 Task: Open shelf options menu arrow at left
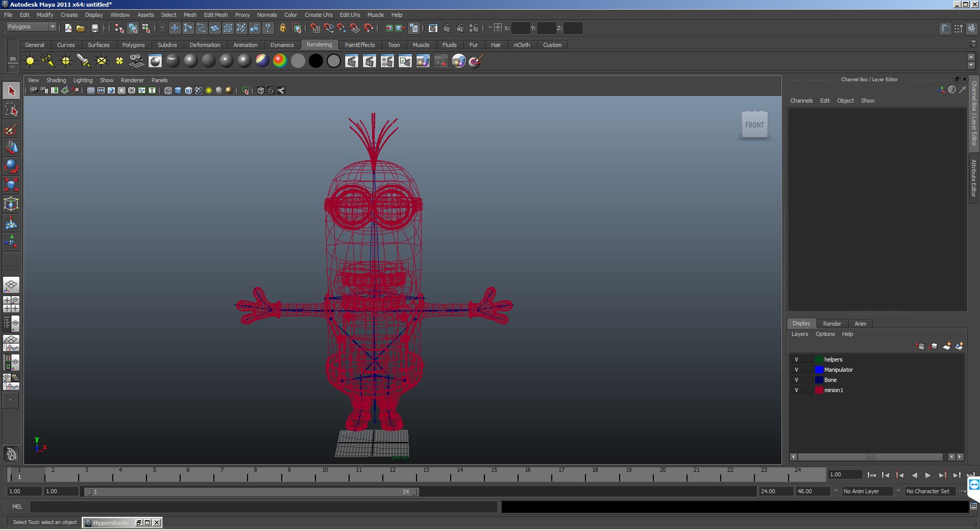[13, 67]
